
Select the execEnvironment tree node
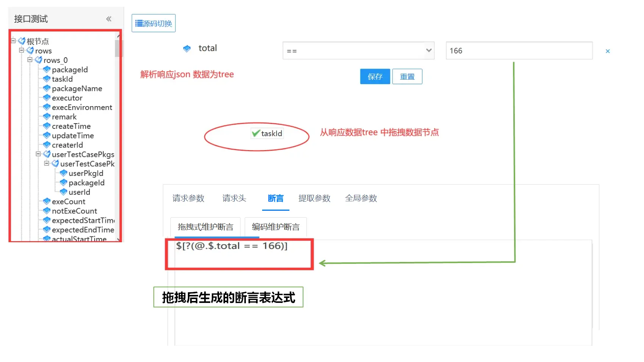pos(82,107)
